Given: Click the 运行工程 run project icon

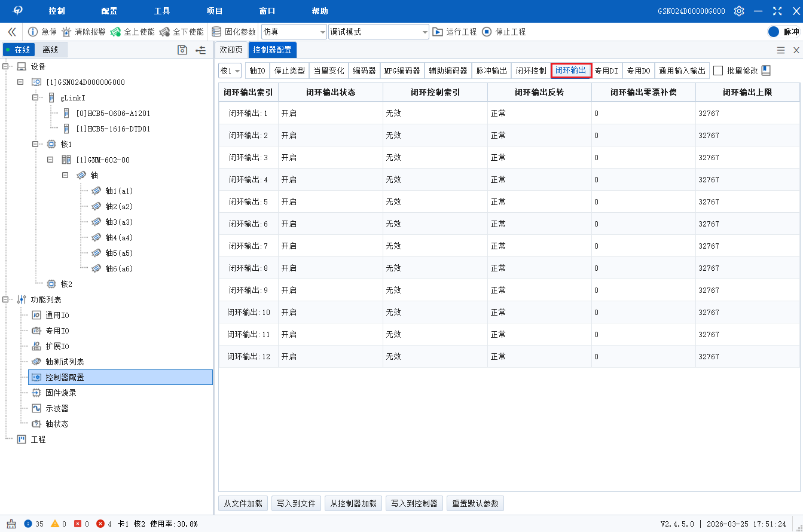Looking at the screenshot, I should 438,32.
